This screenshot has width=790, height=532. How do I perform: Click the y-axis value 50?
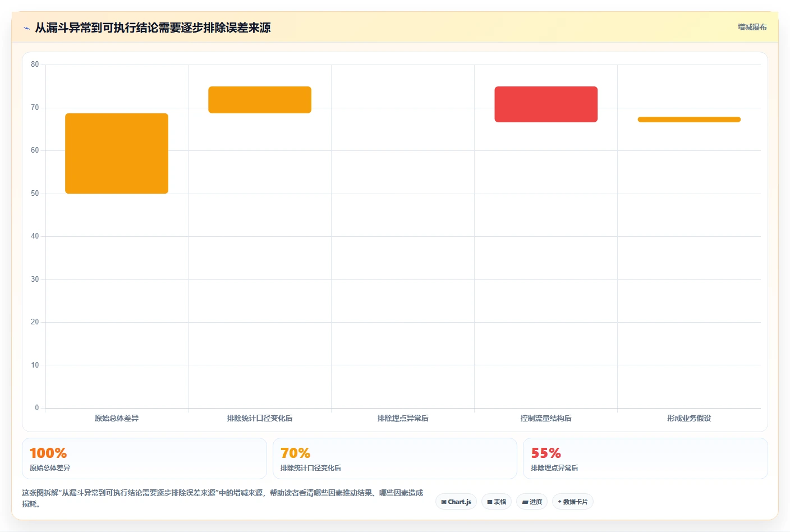click(x=35, y=193)
